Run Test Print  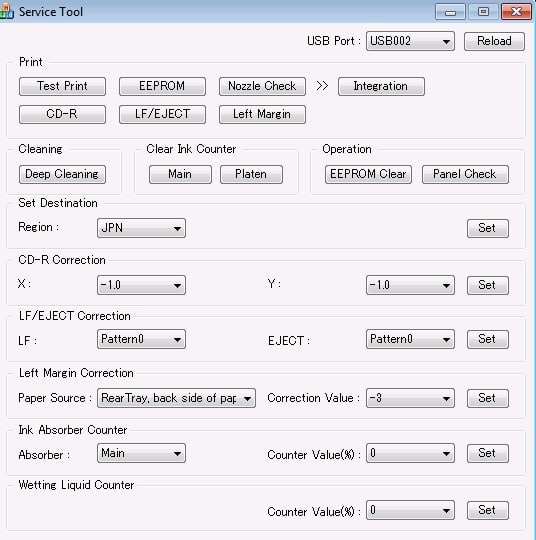62,86
